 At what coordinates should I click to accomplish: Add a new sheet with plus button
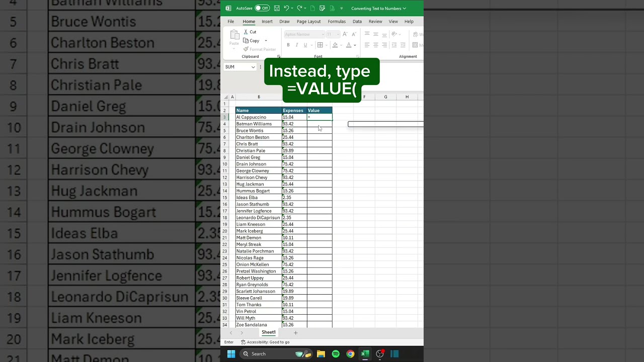[296, 333]
